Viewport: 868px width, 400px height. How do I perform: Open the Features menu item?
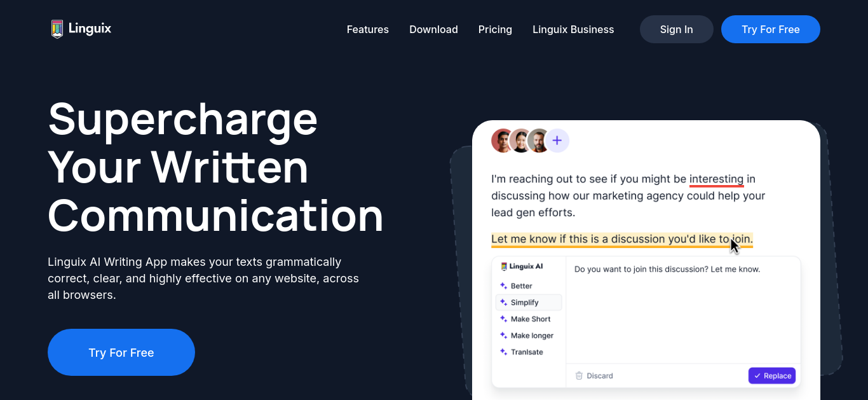368,29
